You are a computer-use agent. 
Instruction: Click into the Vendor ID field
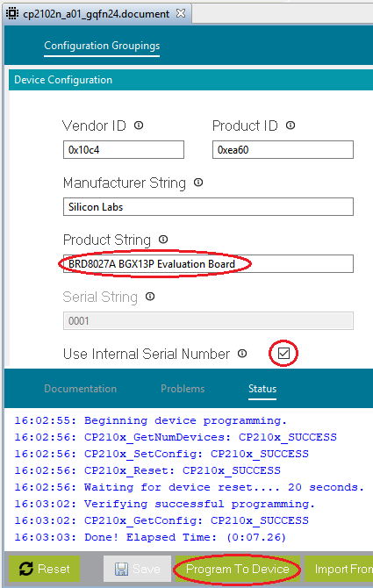tap(124, 149)
